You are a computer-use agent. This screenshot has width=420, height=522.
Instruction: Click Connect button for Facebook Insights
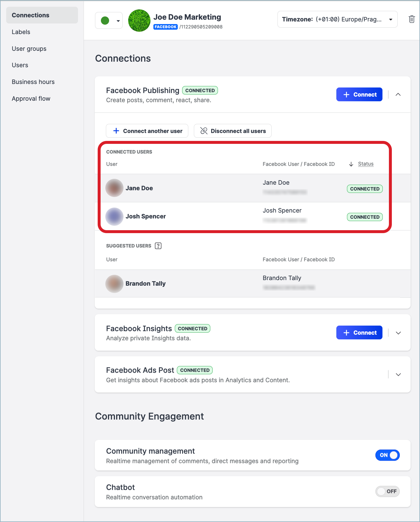359,333
